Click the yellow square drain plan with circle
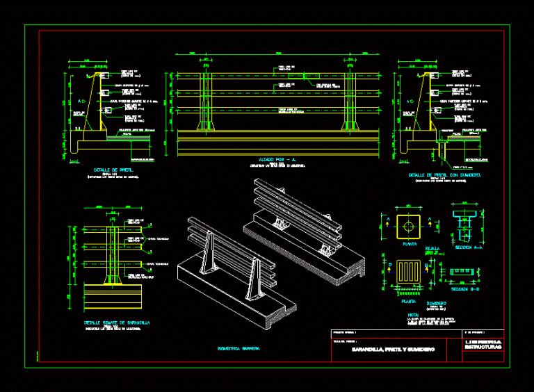The height and width of the screenshot is (392, 534). (x=408, y=227)
